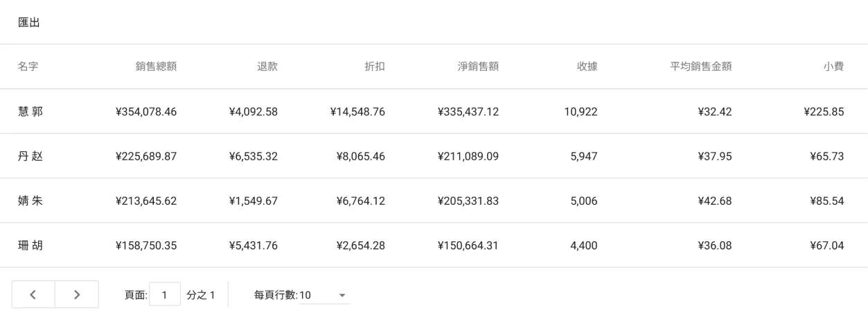Click average sale ¥42.68
The width and height of the screenshot is (868, 324).
point(716,201)
